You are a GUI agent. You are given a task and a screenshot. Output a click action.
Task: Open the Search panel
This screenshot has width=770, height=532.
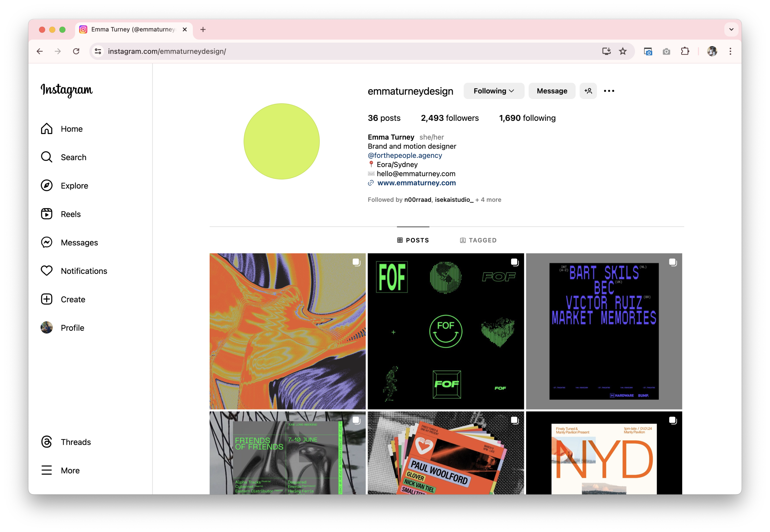click(63, 157)
